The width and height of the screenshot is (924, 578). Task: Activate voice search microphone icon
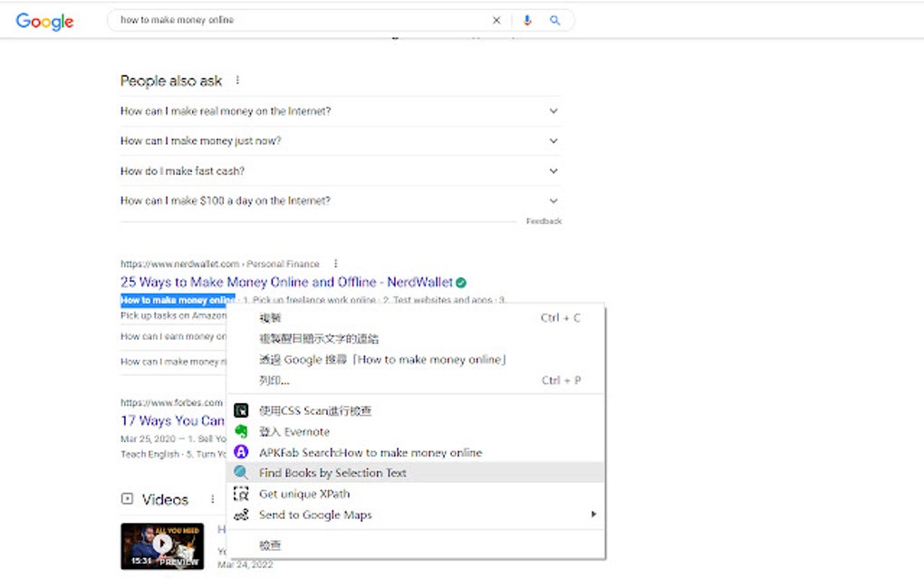pyautogui.click(x=527, y=19)
